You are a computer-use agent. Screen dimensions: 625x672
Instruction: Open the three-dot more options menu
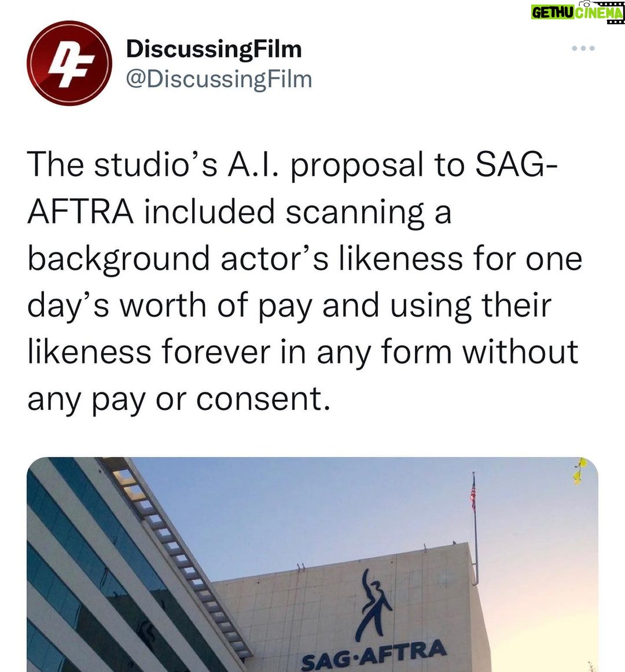point(583,48)
